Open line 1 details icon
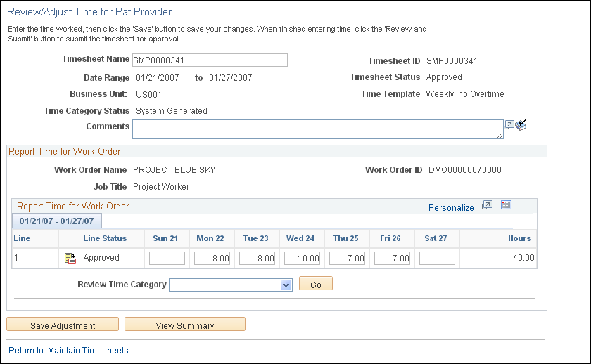Image resolution: width=591 pixels, height=364 pixels. 70,258
